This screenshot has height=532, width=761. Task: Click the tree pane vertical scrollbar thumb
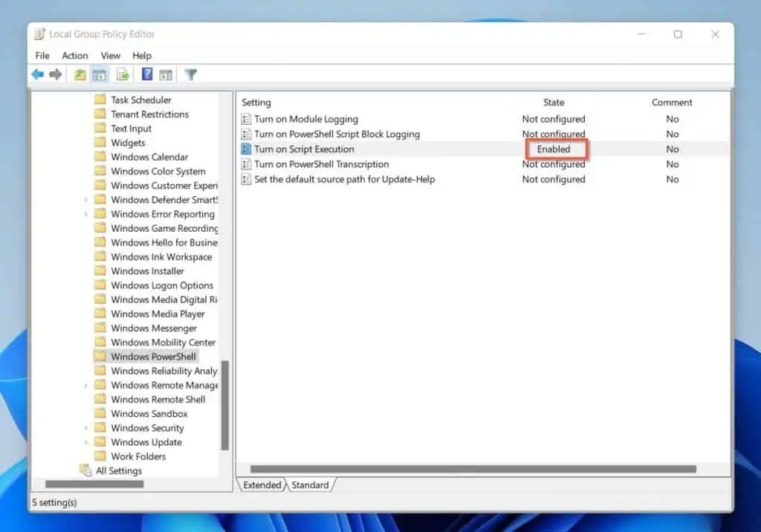click(224, 405)
